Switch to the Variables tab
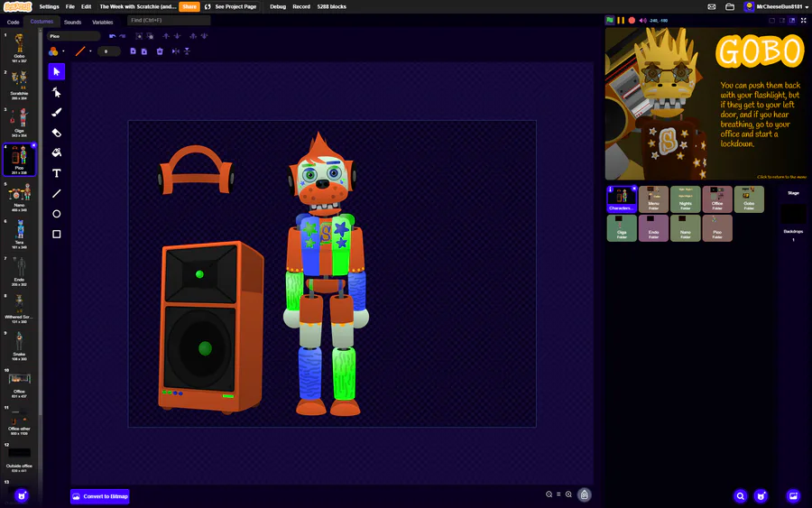 (103, 23)
